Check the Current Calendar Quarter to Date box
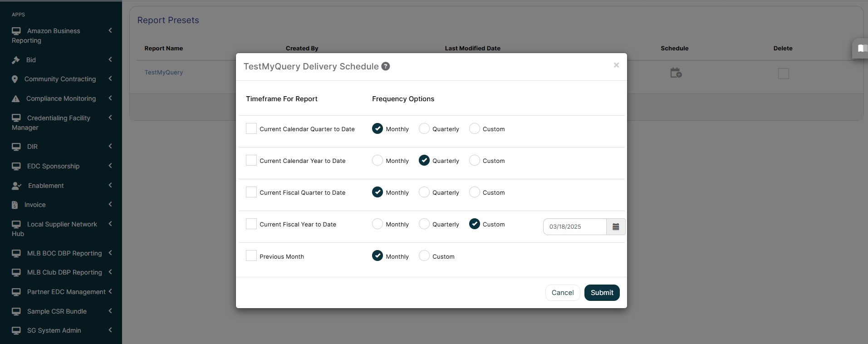Viewport: 868px width, 344px height. (251, 128)
